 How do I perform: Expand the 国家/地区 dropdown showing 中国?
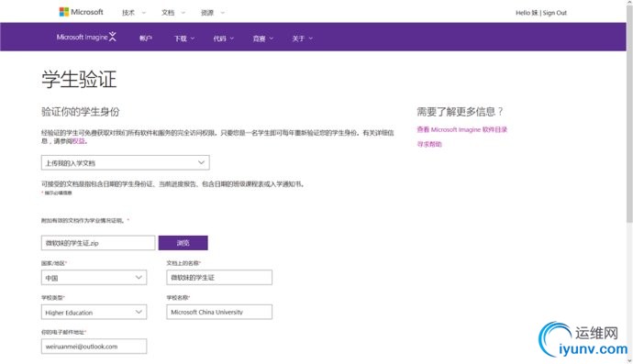click(x=94, y=278)
